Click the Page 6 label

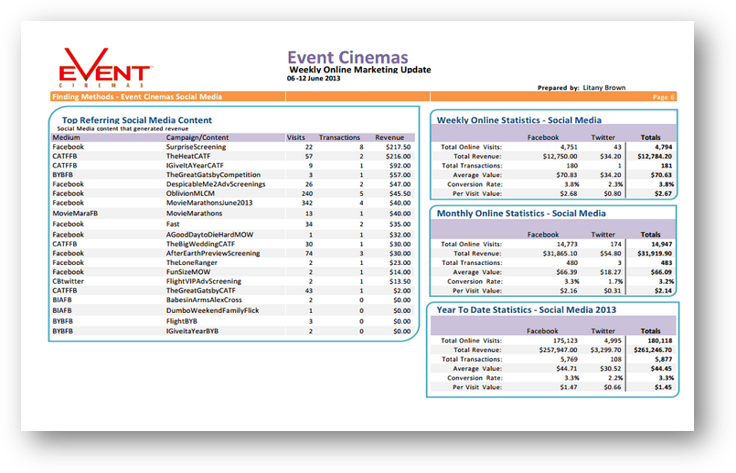(663, 97)
